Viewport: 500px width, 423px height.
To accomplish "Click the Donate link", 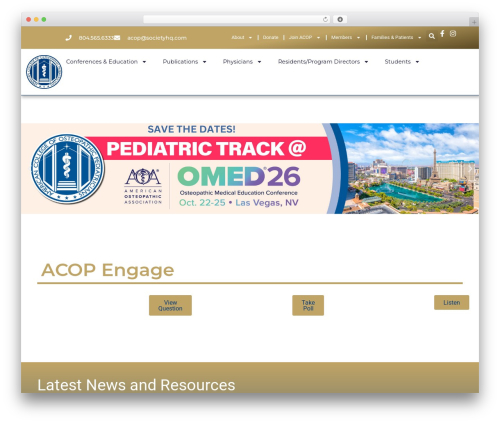I will point(270,37).
